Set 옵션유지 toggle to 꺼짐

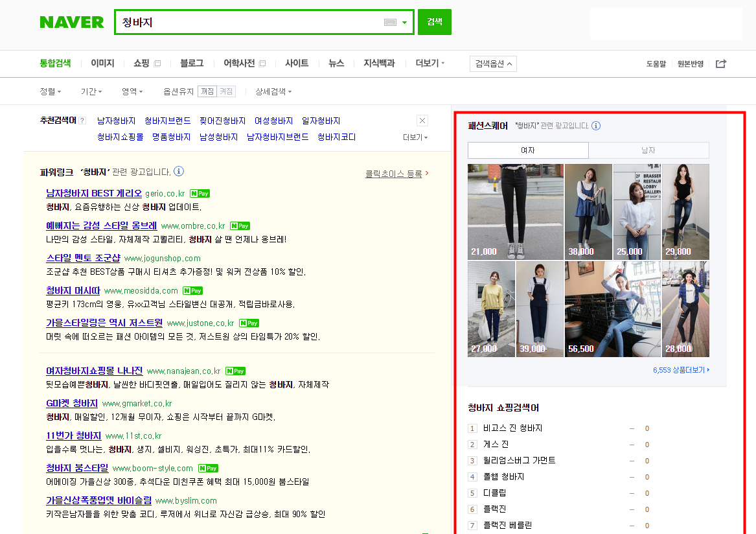(x=207, y=91)
